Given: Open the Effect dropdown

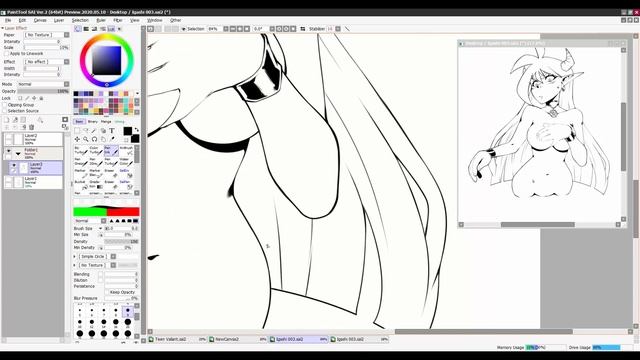Looking at the screenshot, I should point(67,62).
